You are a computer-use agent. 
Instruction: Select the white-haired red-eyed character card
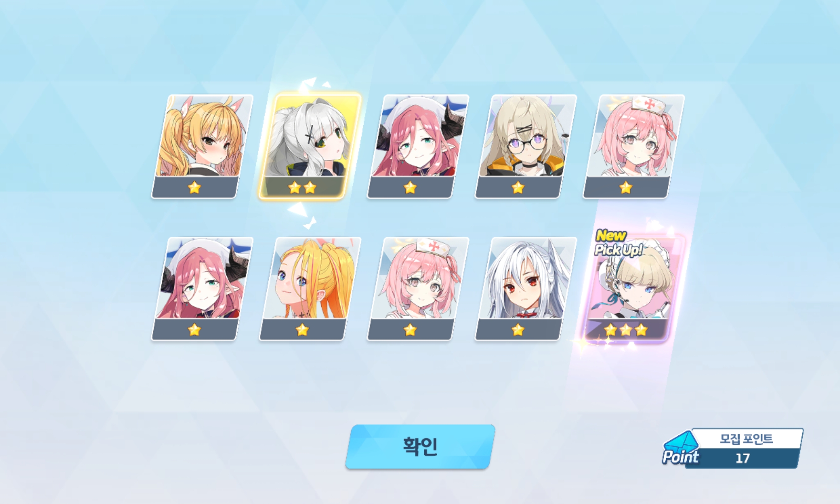pyautogui.click(x=526, y=289)
